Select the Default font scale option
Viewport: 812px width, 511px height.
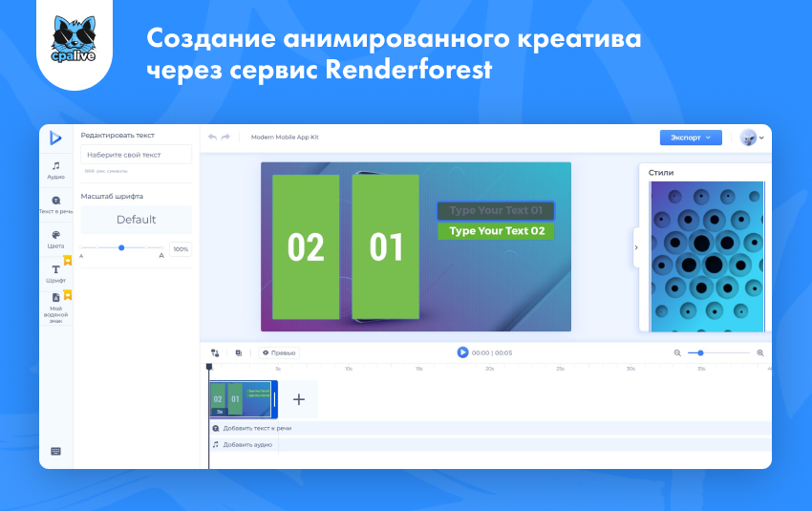coord(137,220)
